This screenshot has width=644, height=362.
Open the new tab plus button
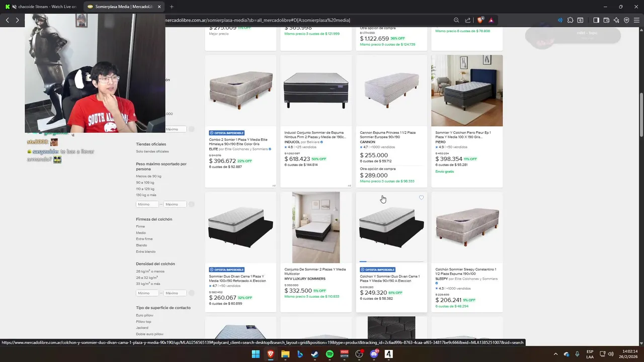click(172, 7)
